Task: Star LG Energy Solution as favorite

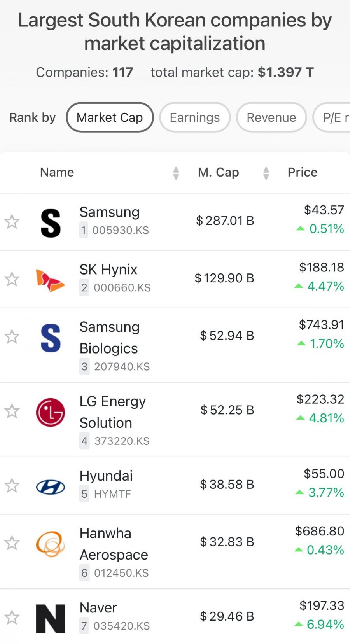Action: [12, 411]
